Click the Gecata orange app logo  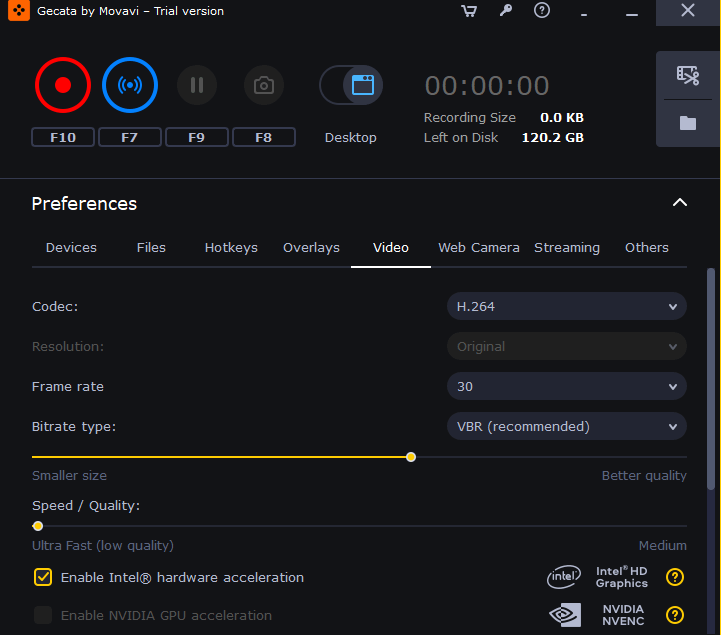(19, 11)
